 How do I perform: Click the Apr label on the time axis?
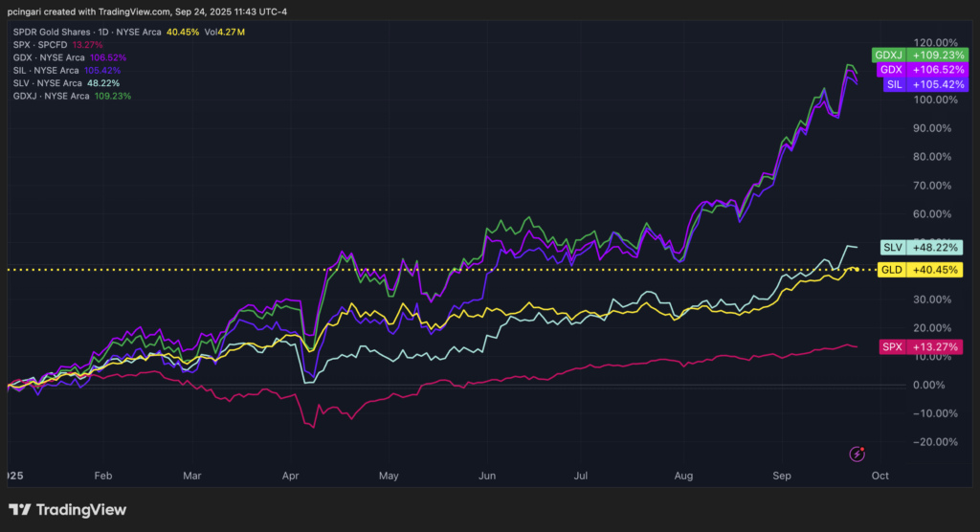click(x=292, y=476)
